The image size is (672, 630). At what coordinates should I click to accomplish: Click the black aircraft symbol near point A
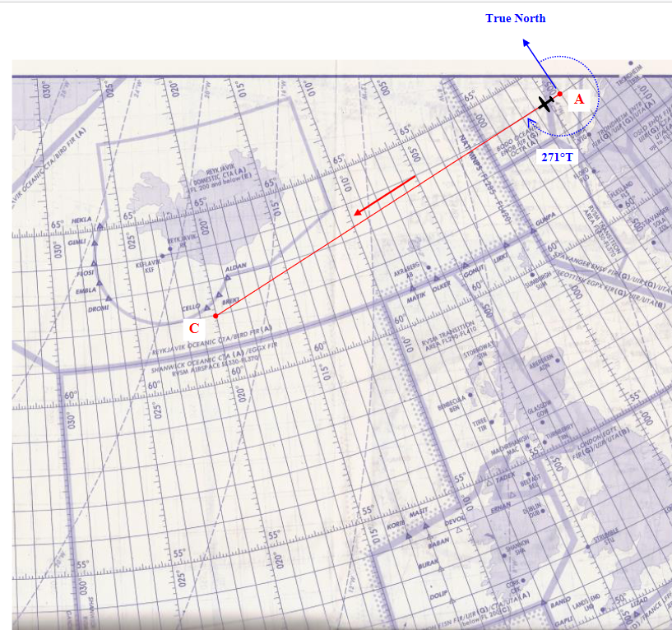[x=545, y=104]
